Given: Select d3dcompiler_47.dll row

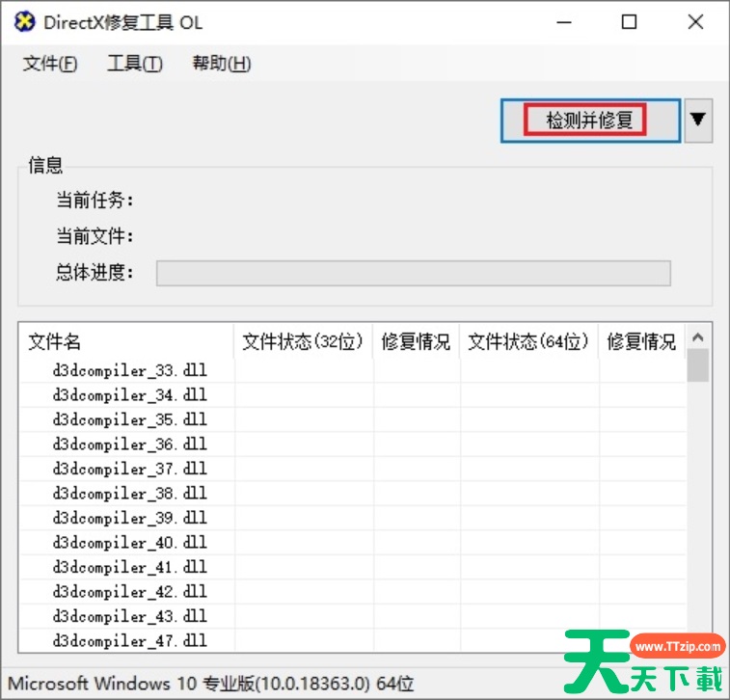Looking at the screenshot, I should click(x=353, y=641).
